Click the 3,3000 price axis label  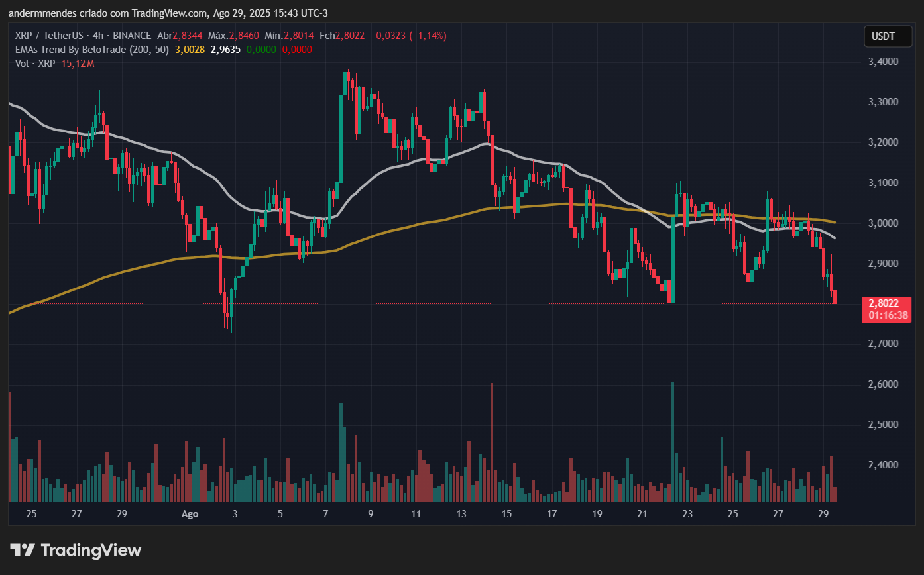pyautogui.click(x=883, y=102)
